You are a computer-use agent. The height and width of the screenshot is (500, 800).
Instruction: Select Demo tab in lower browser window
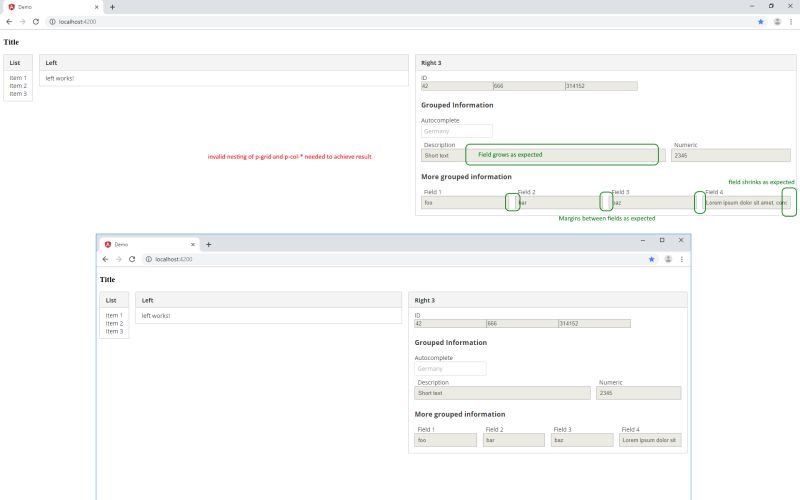[x=148, y=244]
